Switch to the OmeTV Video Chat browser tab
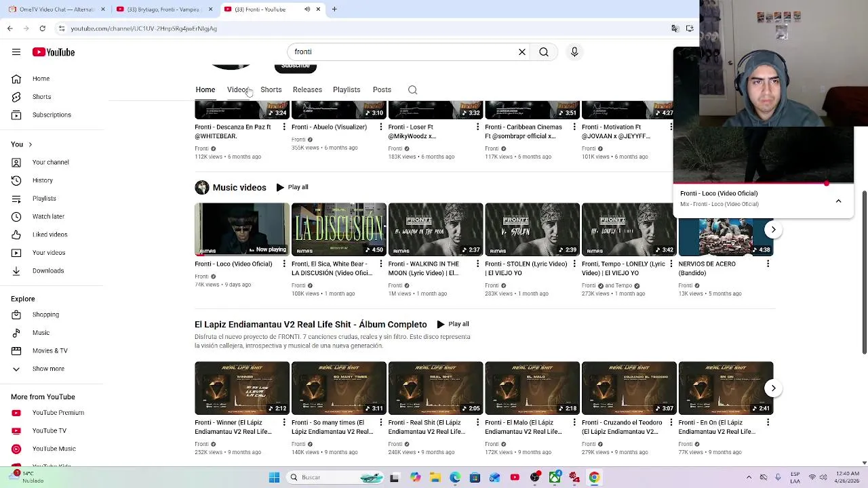This screenshot has height=488, width=868. point(57,9)
